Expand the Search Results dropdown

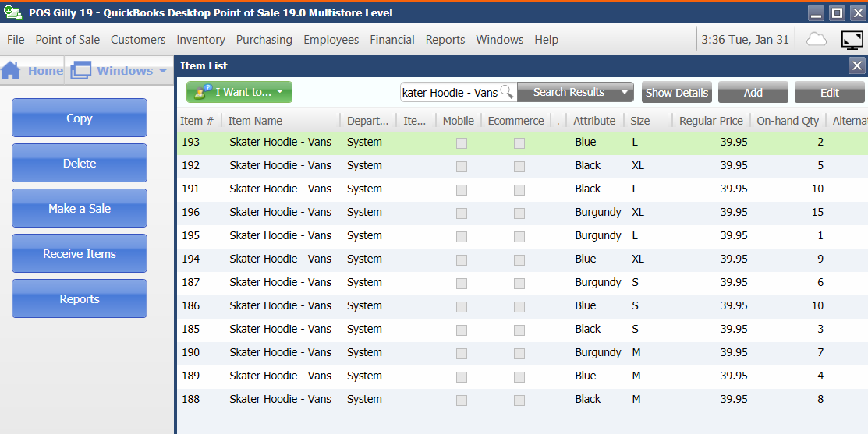click(x=625, y=92)
